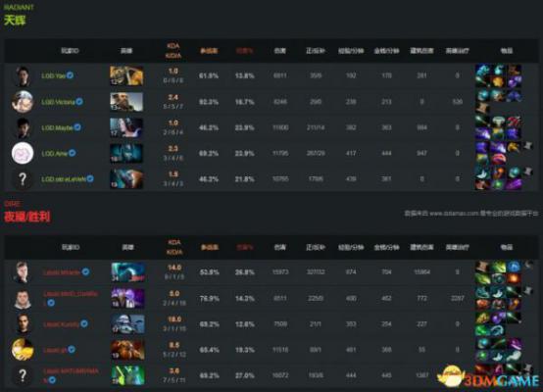
Task: Click the verified badge next to LGD.Victoria
Action: coord(79,102)
